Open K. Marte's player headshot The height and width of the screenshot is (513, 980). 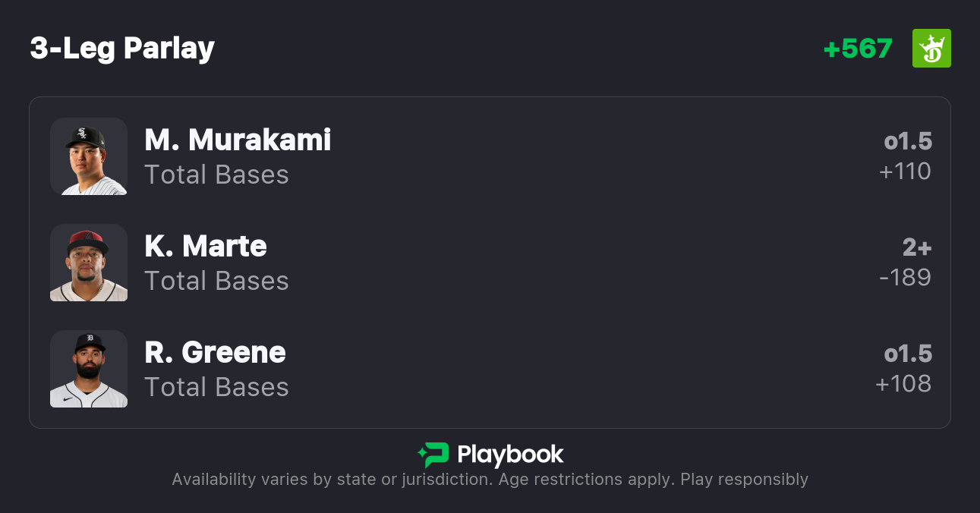coord(89,263)
